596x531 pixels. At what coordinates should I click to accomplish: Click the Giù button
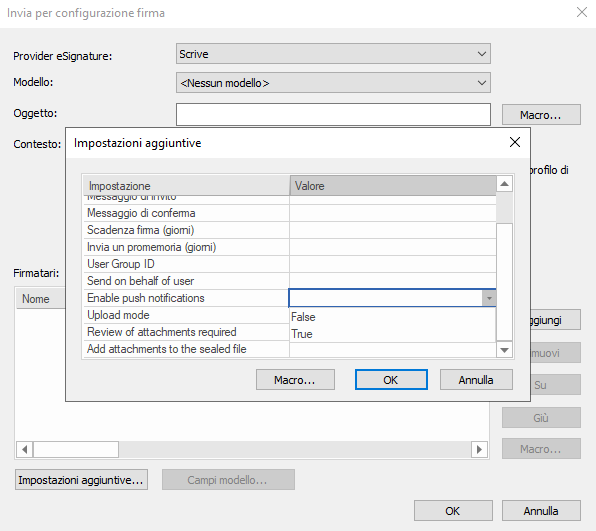(541, 418)
